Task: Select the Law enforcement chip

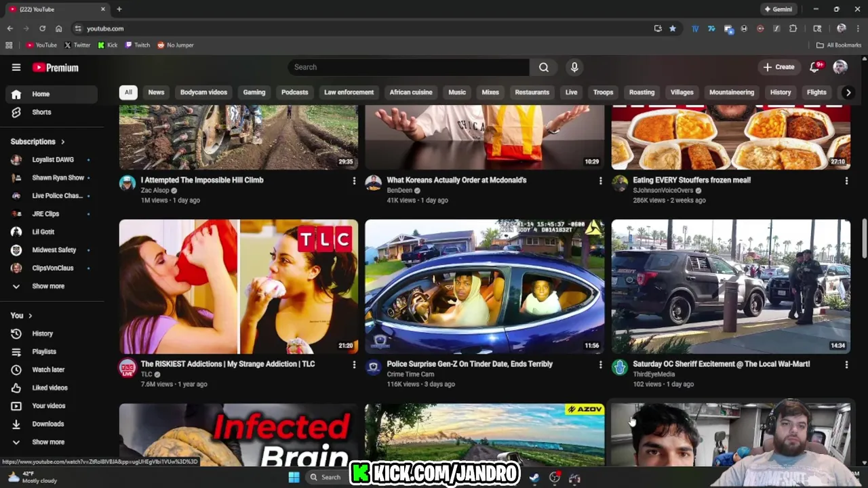Action: coord(349,92)
